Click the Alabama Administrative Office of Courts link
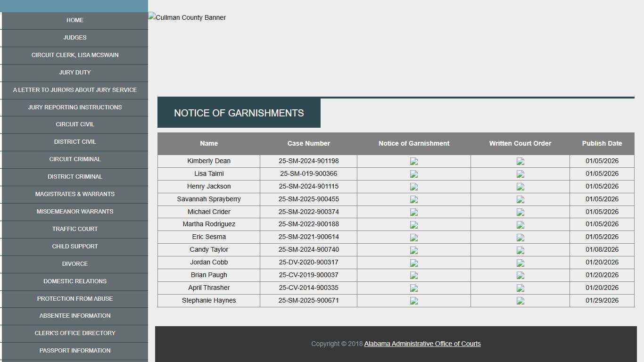 [x=422, y=344]
